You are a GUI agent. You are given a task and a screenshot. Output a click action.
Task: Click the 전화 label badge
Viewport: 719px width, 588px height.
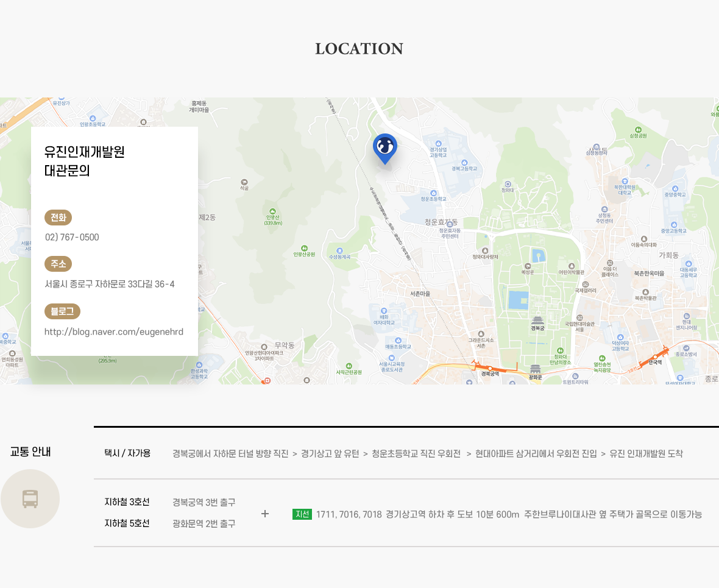(58, 218)
